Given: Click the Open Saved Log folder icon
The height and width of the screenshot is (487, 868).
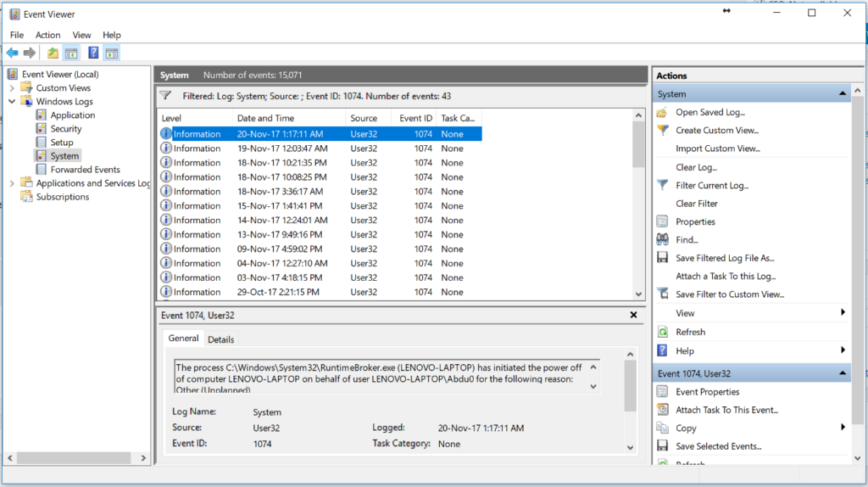Looking at the screenshot, I should [x=662, y=112].
